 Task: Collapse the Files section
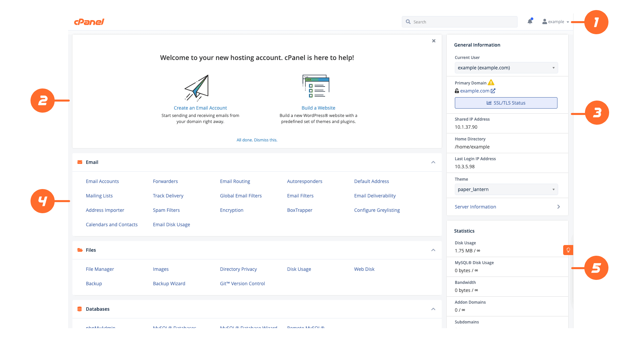433,250
